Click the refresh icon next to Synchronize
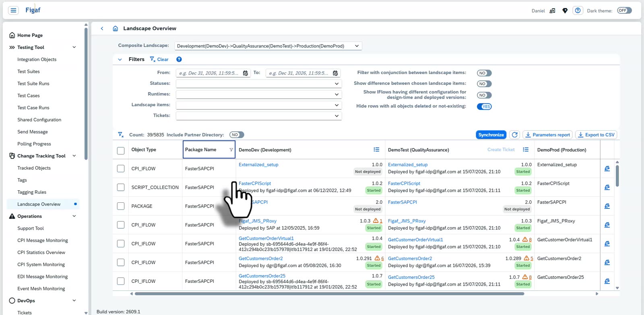The width and height of the screenshot is (644, 315). (514, 135)
